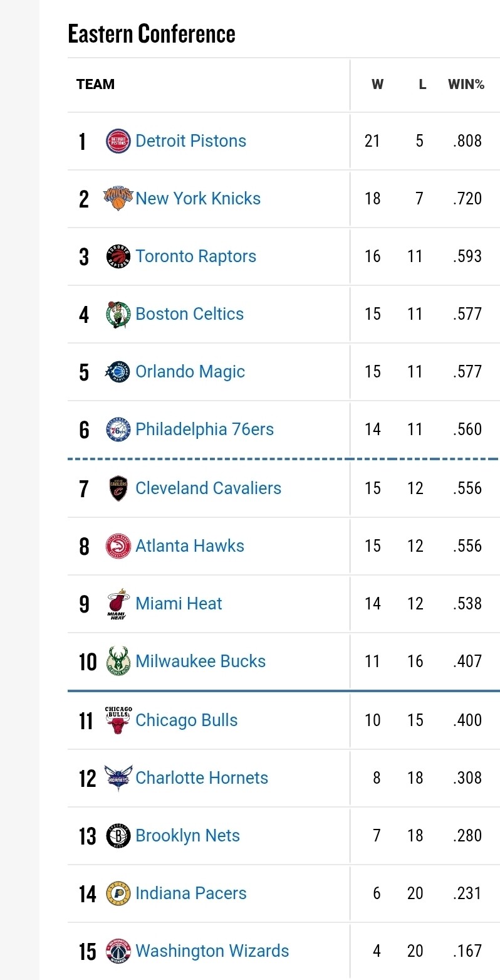
Task: Click the Chicago Bulls logo
Action: tap(118, 720)
